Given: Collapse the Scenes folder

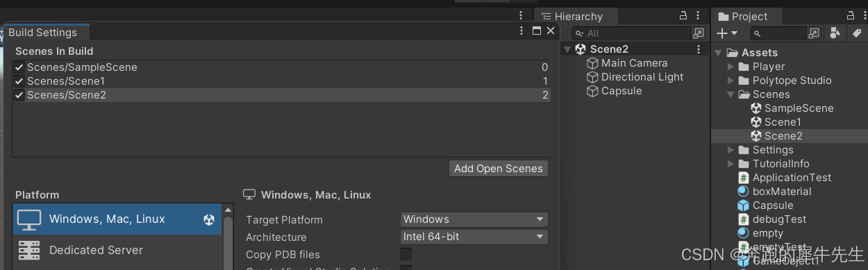Looking at the screenshot, I should (731, 94).
